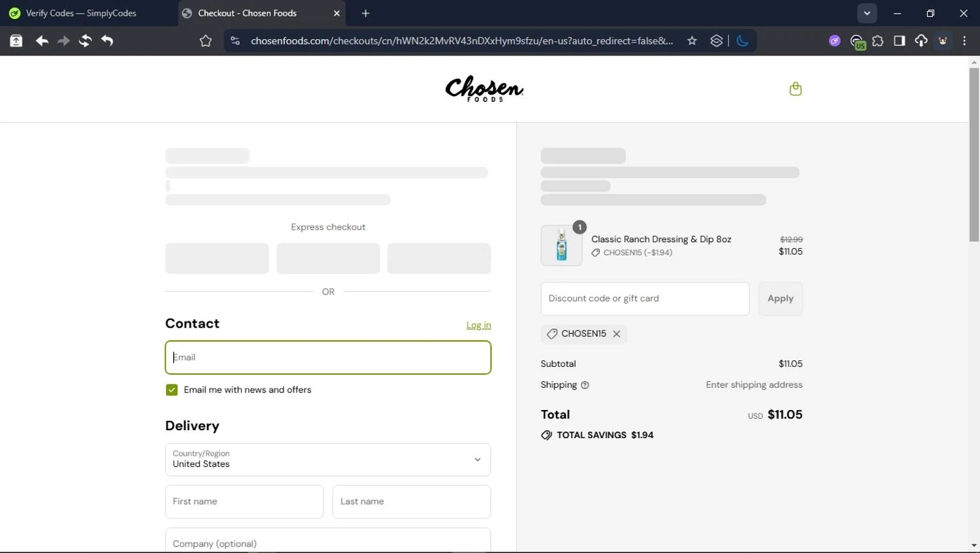The image size is (980, 553).
Task: Open a new browser tab
Action: click(x=366, y=13)
